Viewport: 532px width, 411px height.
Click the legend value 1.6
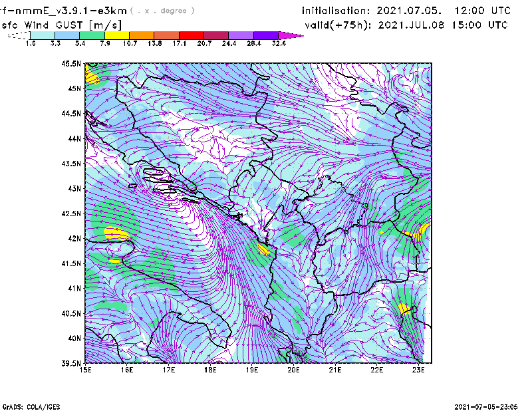[31, 43]
